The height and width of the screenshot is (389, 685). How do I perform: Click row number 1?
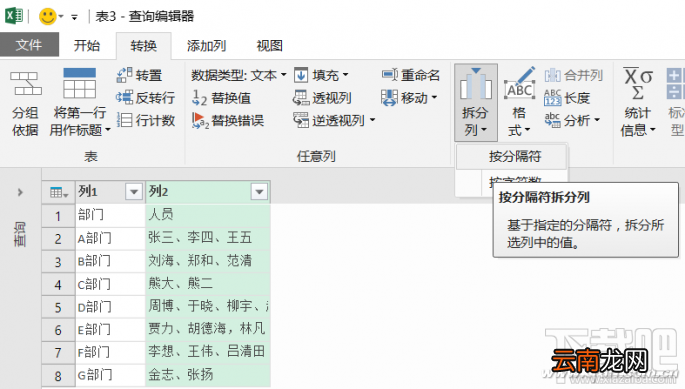click(58, 216)
